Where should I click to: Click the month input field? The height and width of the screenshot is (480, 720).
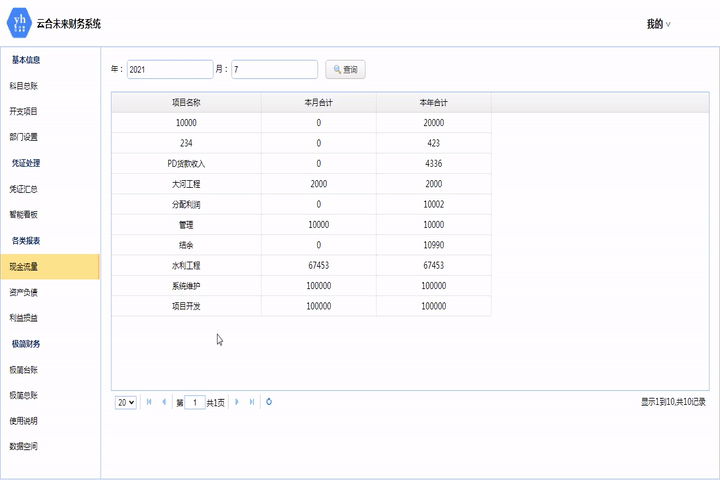274,70
